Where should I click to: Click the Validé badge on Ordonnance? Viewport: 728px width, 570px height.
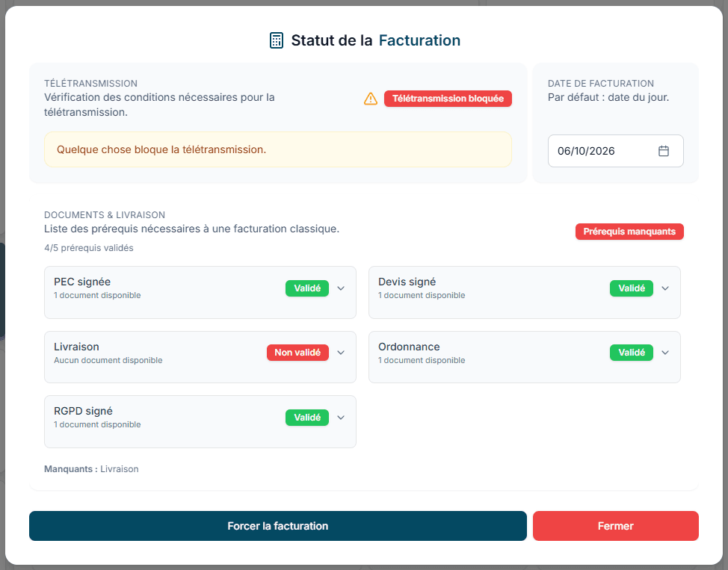[632, 353]
